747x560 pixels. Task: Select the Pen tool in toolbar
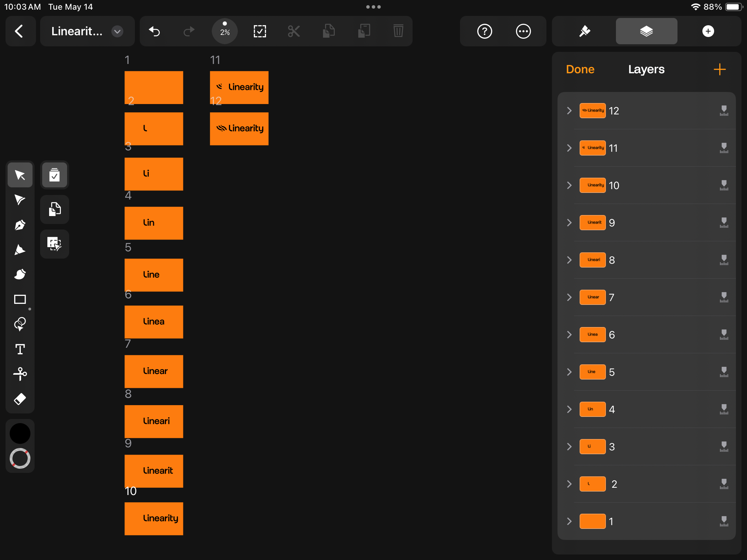(x=21, y=225)
